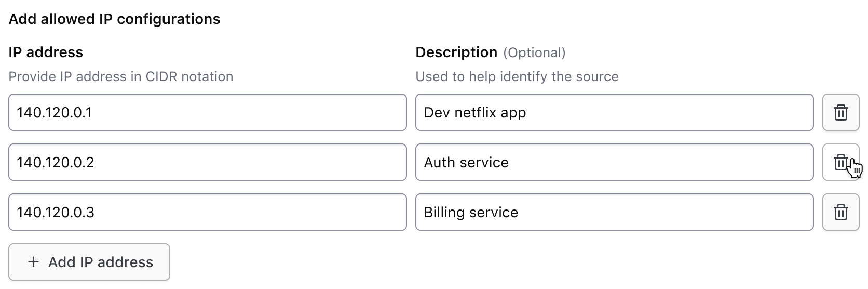This screenshot has height=289, width=868.
Task: Remove the 140.120.0.3 IP configuration
Action: click(x=840, y=212)
